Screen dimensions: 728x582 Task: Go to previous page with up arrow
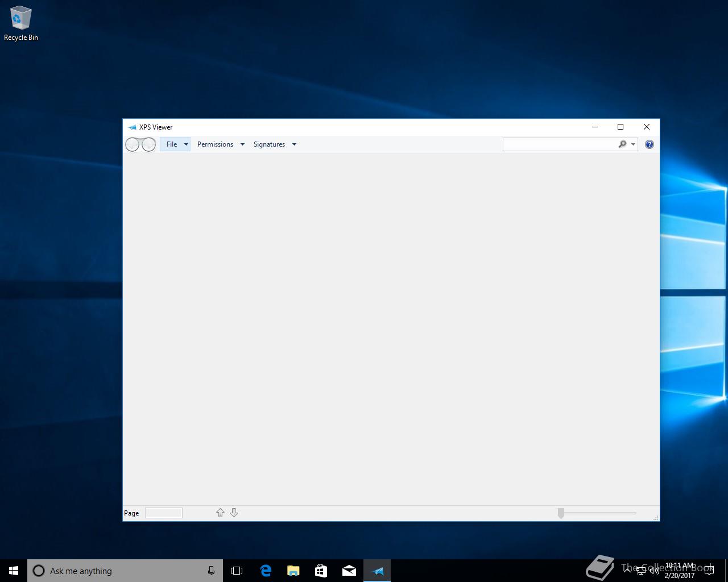(220, 513)
